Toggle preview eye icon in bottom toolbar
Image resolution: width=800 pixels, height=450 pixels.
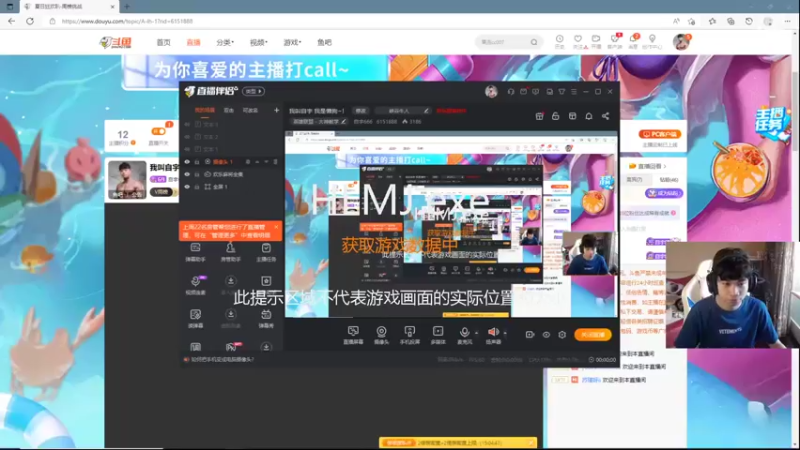546,335
